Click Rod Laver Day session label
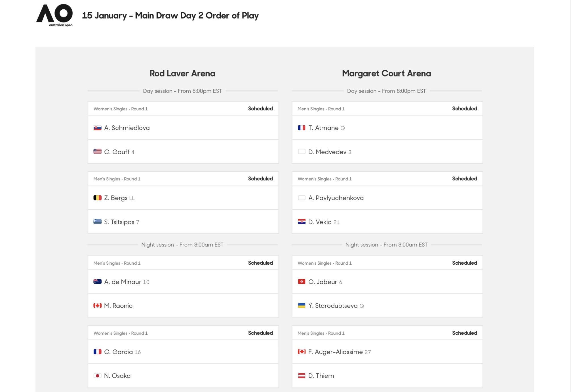 182,91
